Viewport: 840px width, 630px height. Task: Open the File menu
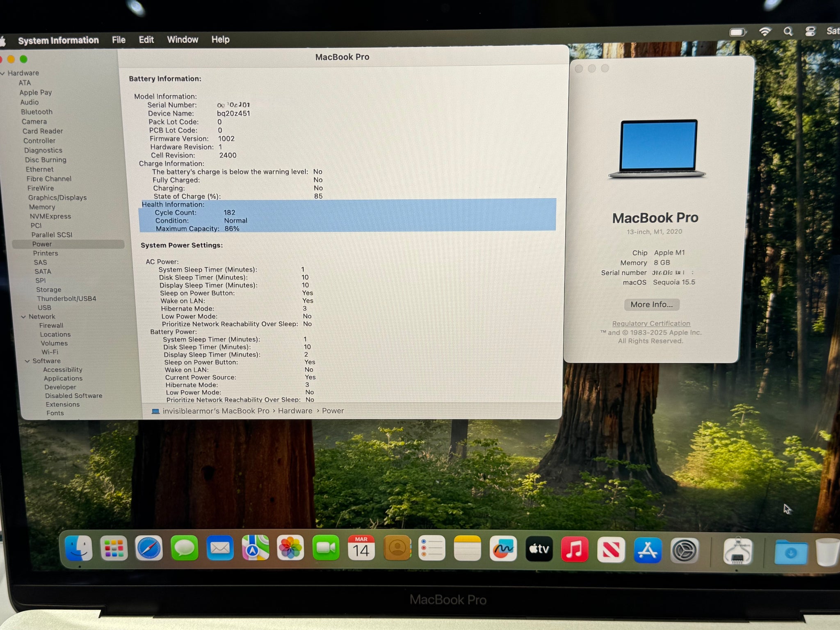point(119,40)
